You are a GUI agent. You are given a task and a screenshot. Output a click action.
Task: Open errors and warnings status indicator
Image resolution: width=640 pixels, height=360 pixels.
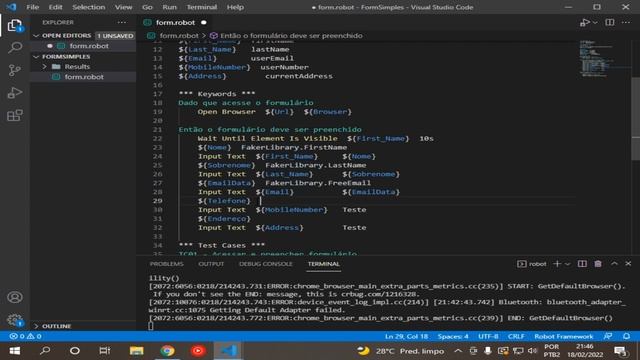(x=25, y=336)
